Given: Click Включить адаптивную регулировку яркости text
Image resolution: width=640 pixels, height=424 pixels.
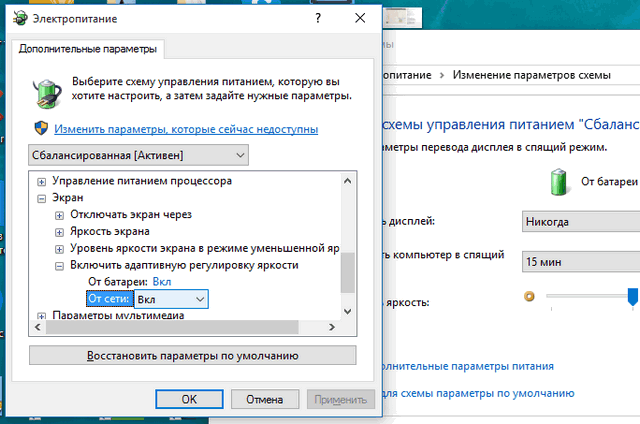Looking at the screenshot, I should [184, 265].
